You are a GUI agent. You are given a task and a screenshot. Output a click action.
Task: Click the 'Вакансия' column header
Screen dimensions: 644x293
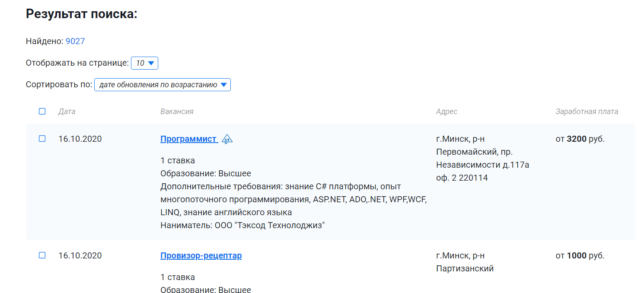(177, 111)
